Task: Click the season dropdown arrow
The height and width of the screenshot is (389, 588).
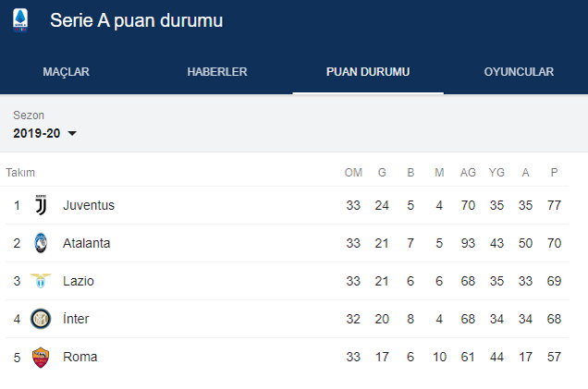Action: (x=72, y=134)
